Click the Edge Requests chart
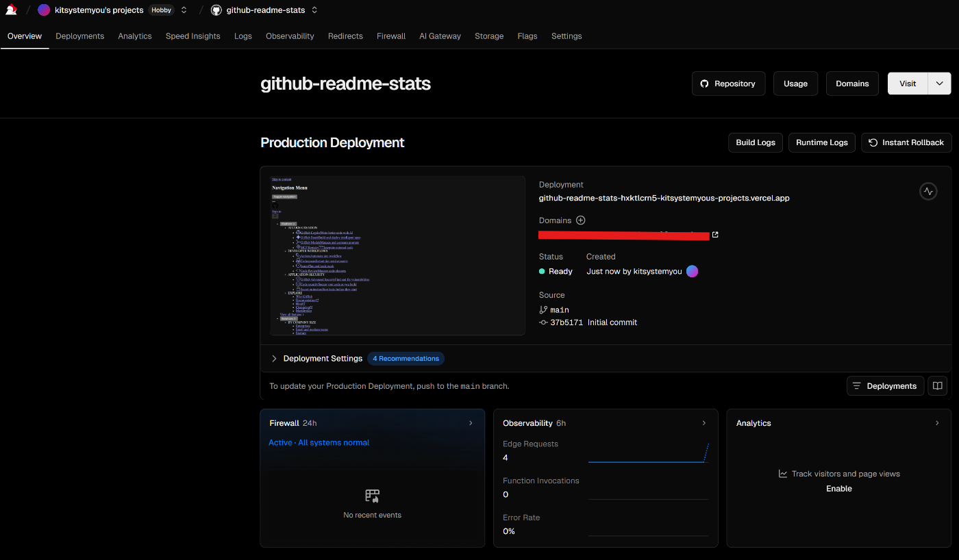 pos(648,452)
